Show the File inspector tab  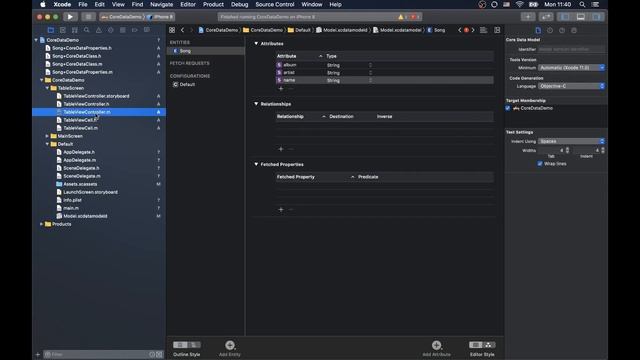click(538, 30)
